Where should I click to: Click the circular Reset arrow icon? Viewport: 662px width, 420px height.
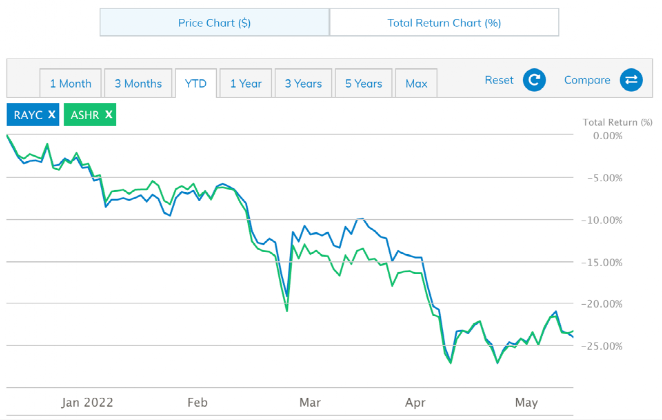click(534, 81)
